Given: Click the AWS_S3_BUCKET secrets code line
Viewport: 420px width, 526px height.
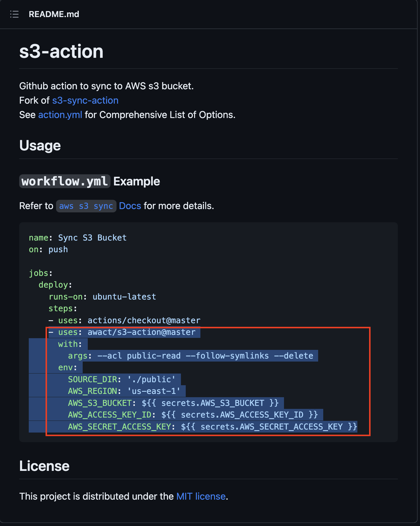Looking at the screenshot, I should pyautogui.click(x=173, y=403).
